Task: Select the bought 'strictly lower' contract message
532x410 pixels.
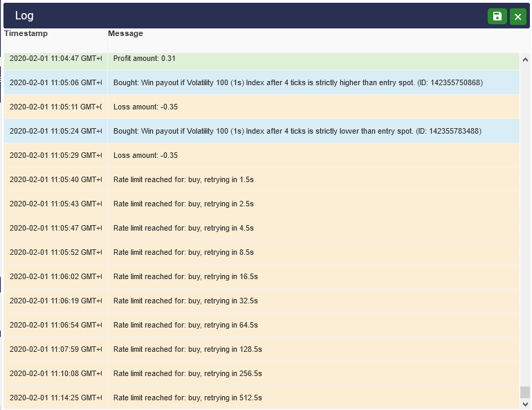Action: point(297,131)
